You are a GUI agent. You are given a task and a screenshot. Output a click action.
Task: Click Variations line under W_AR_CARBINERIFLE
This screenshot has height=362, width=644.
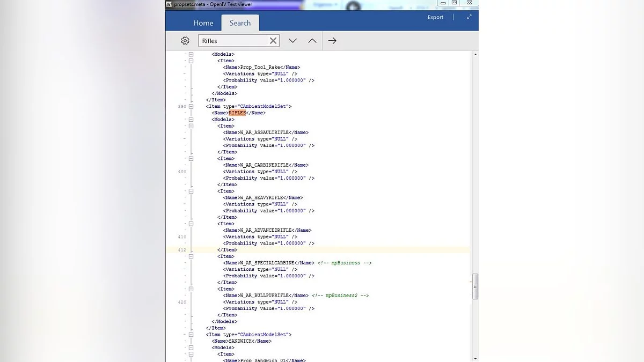pos(260,172)
